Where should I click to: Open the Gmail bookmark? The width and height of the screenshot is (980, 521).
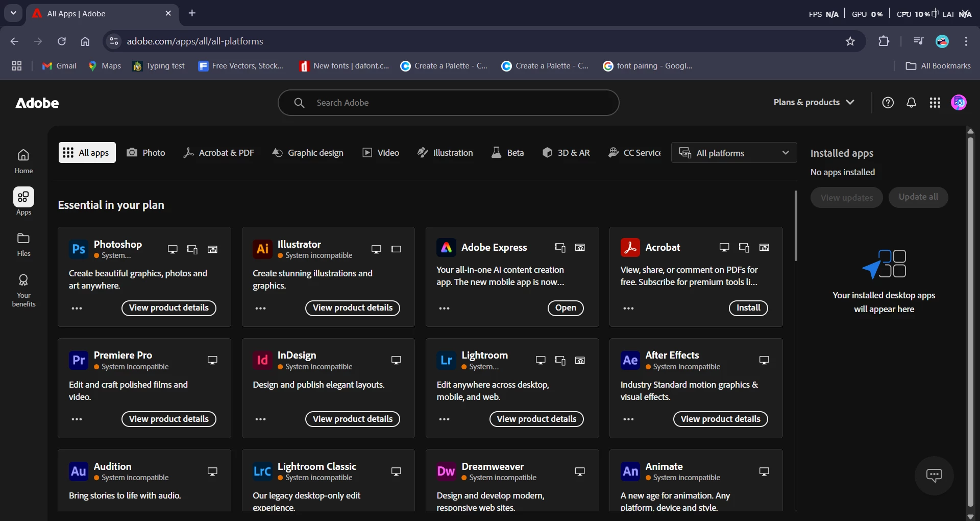pyautogui.click(x=59, y=66)
